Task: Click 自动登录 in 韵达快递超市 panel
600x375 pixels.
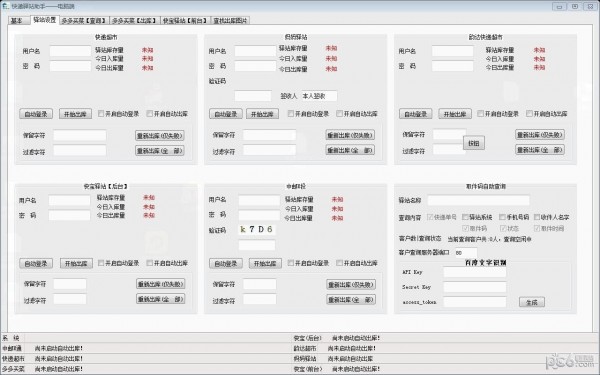Action: pos(416,114)
